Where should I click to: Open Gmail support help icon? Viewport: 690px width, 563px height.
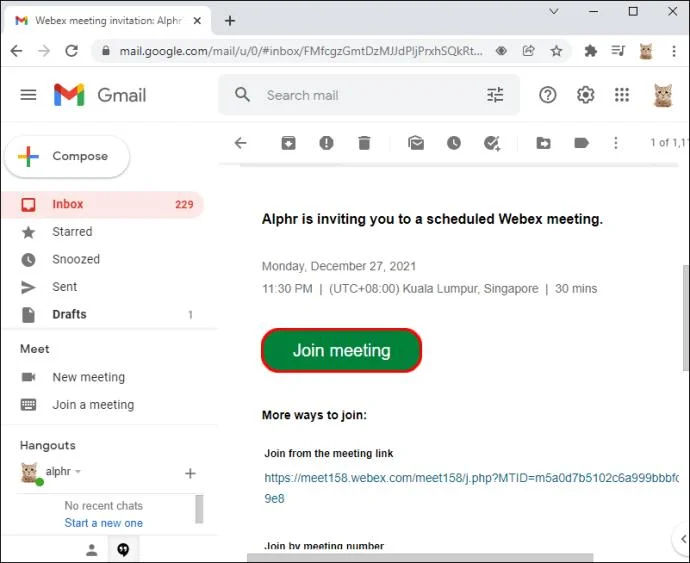547,95
